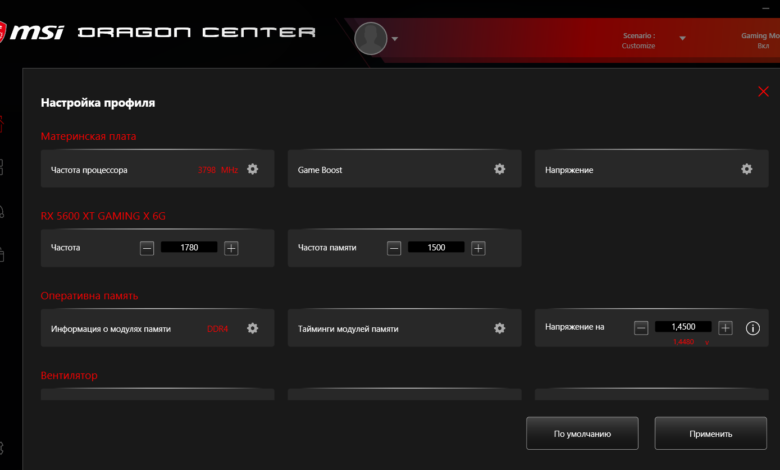Click the DDR4 memory type value
Screen dimensions: 780x470
(217, 329)
